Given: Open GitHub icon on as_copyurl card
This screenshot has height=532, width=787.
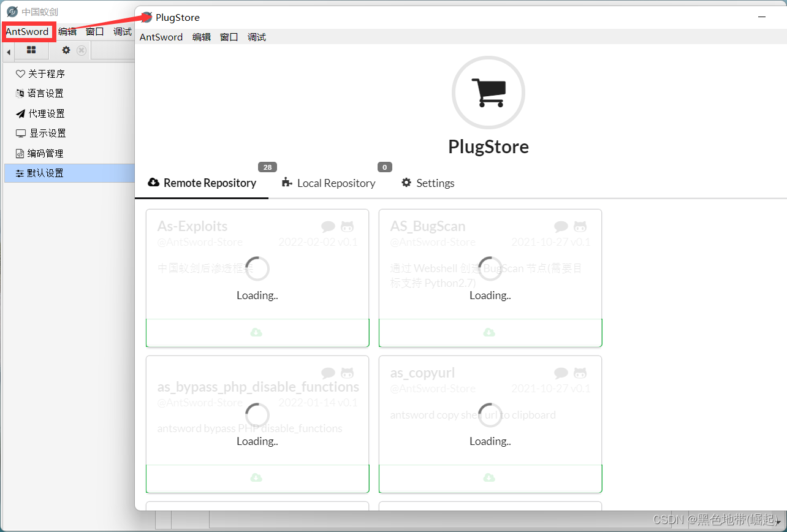Looking at the screenshot, I should (580, 373).
